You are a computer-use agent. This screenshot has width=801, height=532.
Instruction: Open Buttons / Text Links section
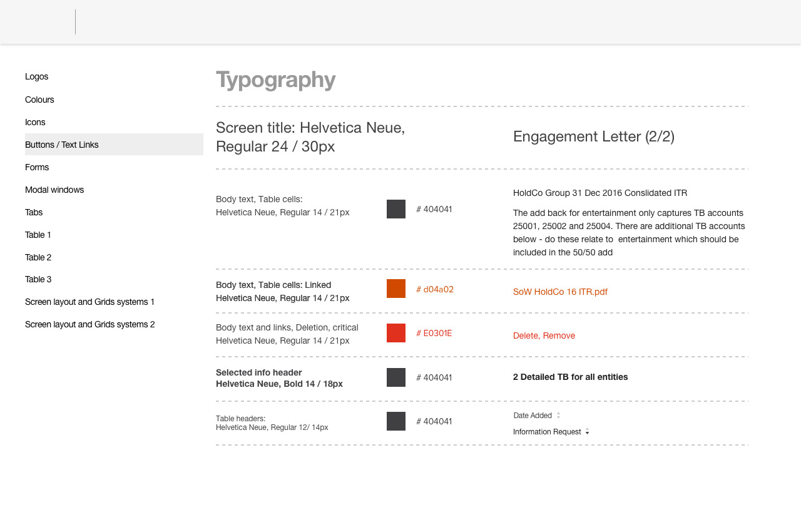[114, 145]
